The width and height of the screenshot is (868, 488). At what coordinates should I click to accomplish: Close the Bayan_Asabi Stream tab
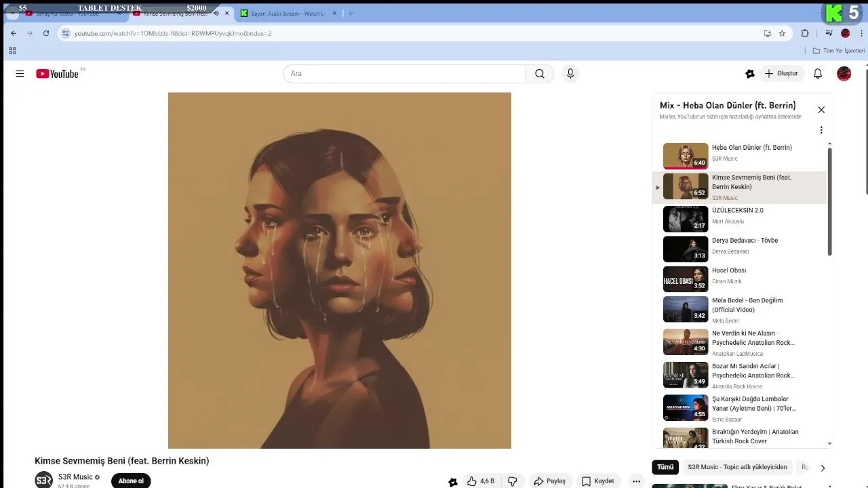[334, 14]
